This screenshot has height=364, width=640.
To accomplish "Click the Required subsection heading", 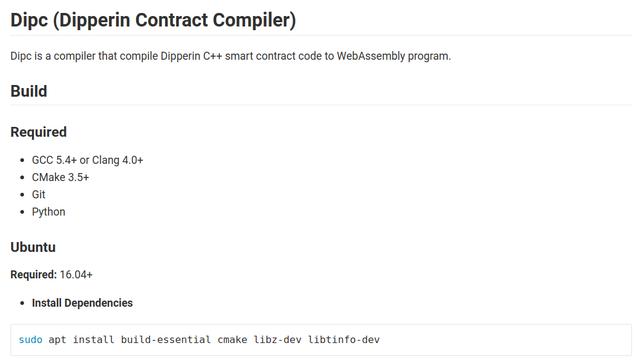I will point(38,132).
